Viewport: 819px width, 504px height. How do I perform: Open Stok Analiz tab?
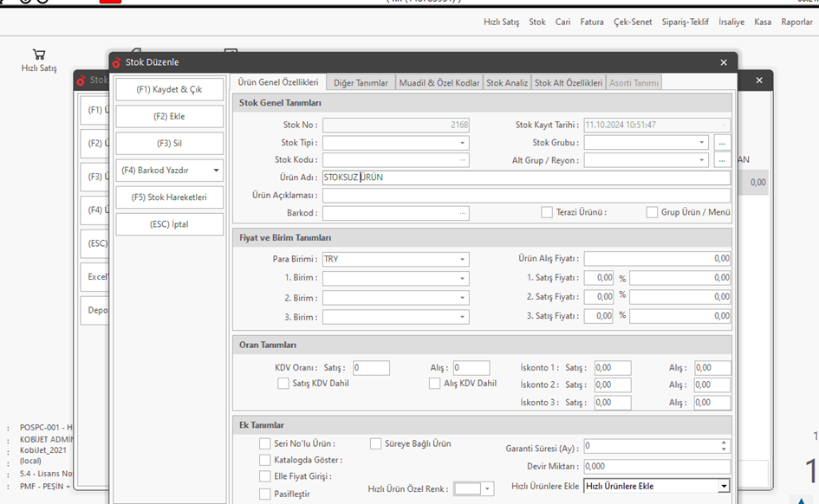507,83
